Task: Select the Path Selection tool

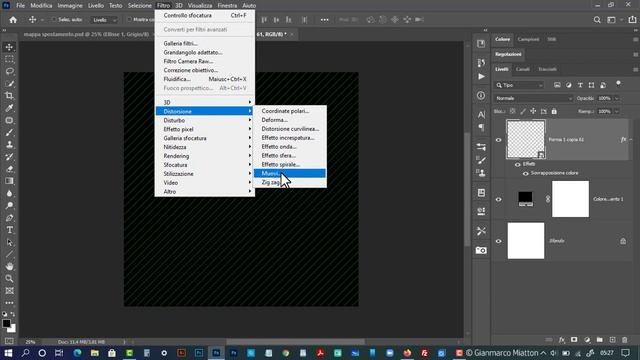Action: pyautogui.click(x=9, y=242)
